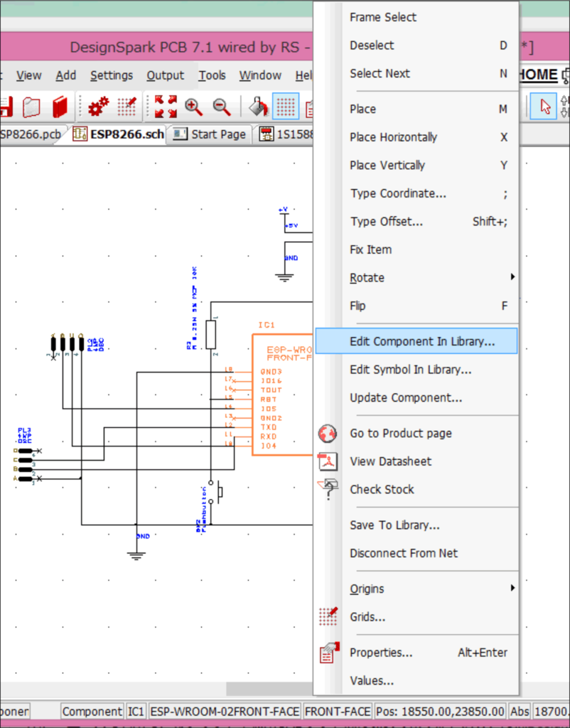Select the arrow pointer select-mode tool

[544, 107]
